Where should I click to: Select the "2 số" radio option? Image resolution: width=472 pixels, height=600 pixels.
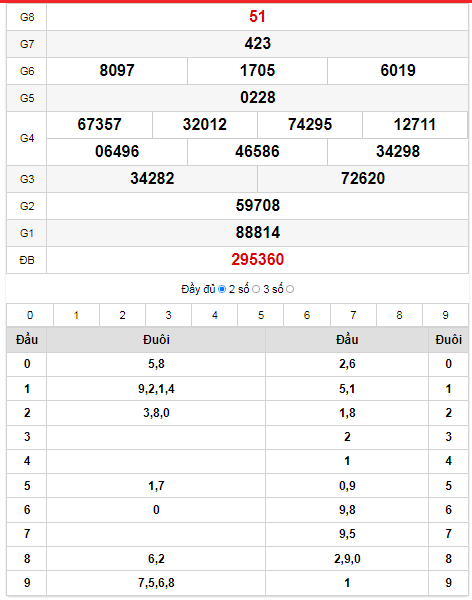pos(256,289)
